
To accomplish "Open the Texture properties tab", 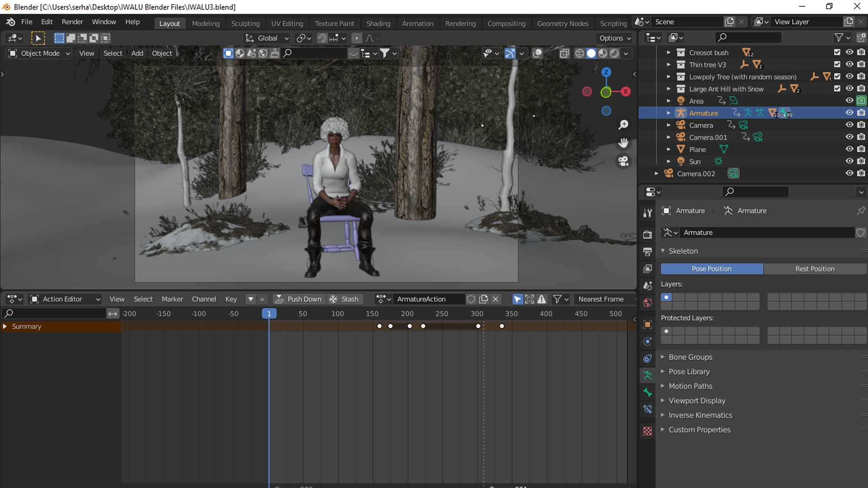I will coord(647,431).
